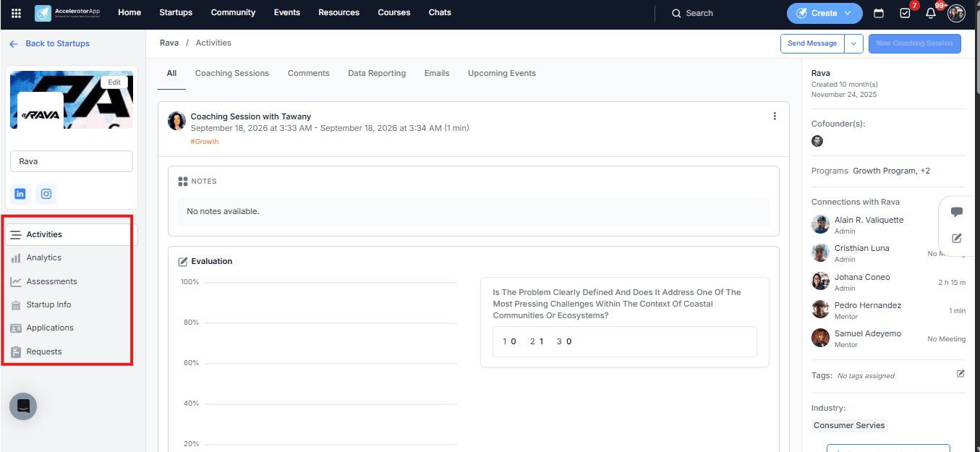This screenshot has width=980, height=452.
Task: Click the New Coaching Session button
Action: [x=914, y=43]
